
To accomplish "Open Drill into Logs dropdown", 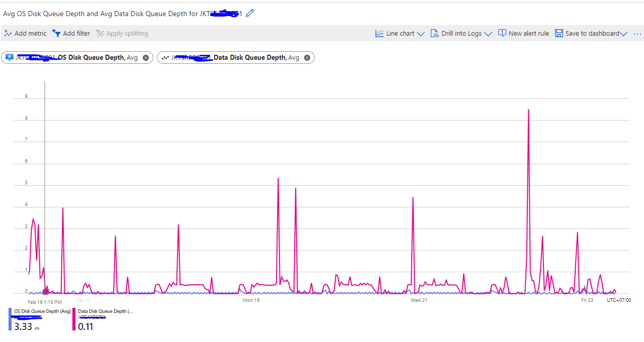I will (461, 33).
